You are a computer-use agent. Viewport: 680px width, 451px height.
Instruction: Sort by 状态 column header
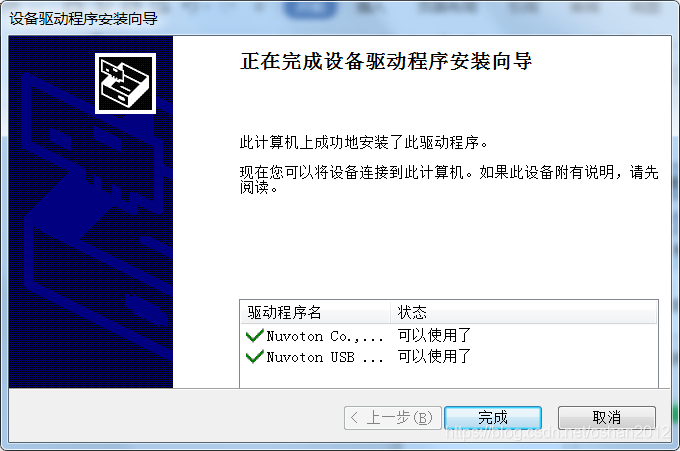[523, 312]
